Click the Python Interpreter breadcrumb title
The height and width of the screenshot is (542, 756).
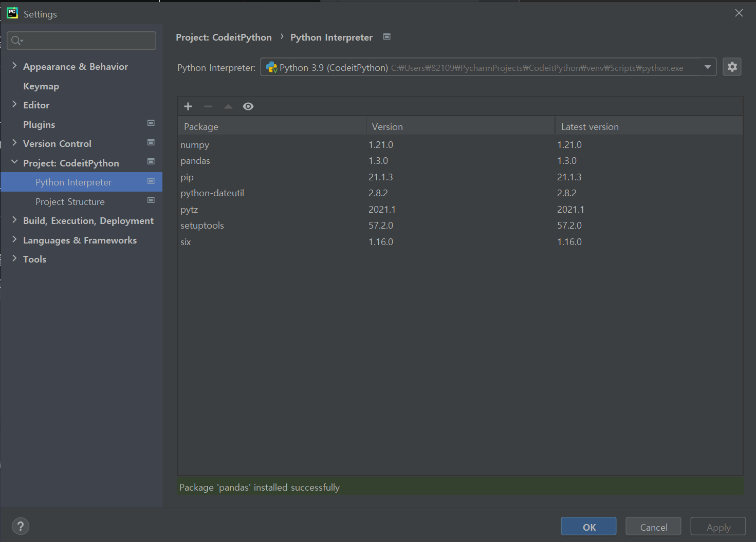click(x=331, y=38)
